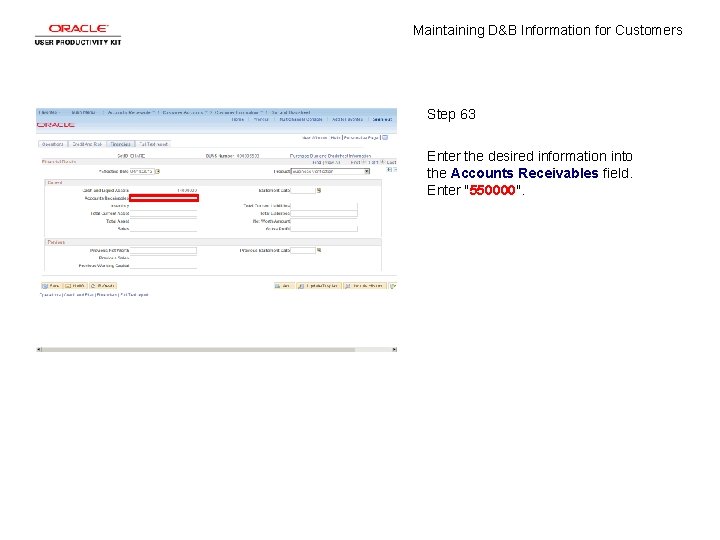Viewport: 720px width, 540px height.
Task: Open the Worklist header link
Action: click(x=261, y=119)
